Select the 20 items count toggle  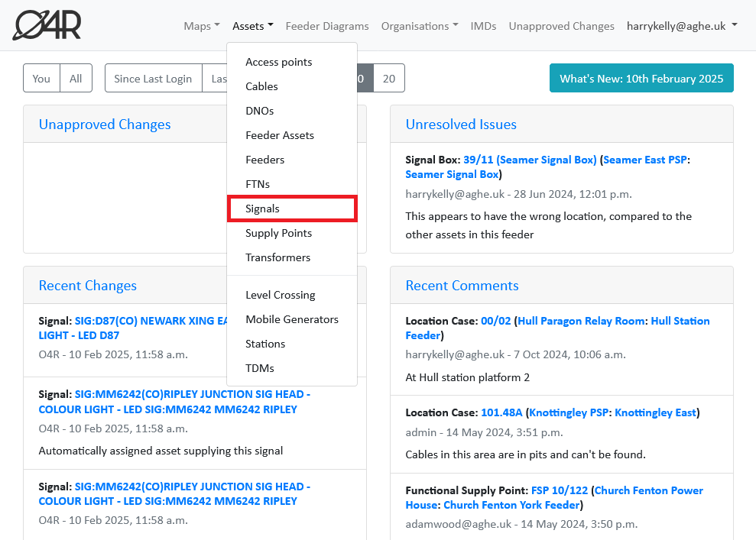coord(389,78)
